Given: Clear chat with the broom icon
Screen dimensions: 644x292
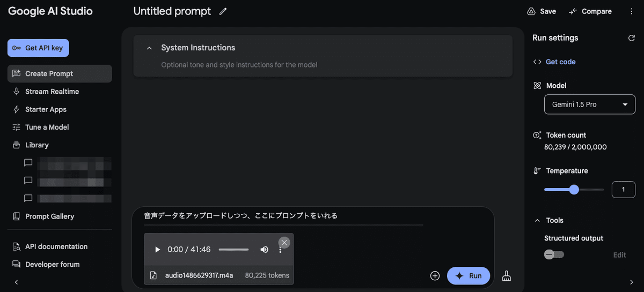Looking at the screenshot, I should pos(506,276).
